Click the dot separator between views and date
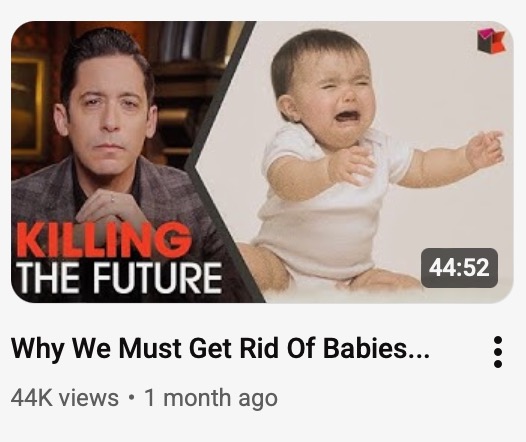Screen dimensions: 526x442 (132, 398)
